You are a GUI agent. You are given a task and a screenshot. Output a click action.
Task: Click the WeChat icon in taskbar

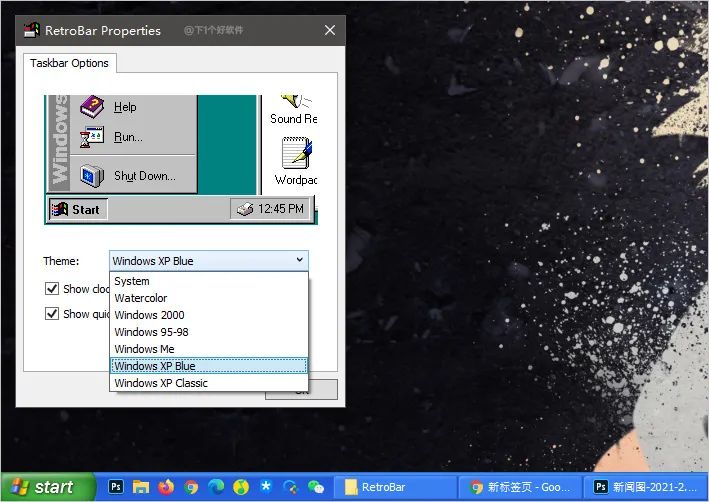coord(316,487)
